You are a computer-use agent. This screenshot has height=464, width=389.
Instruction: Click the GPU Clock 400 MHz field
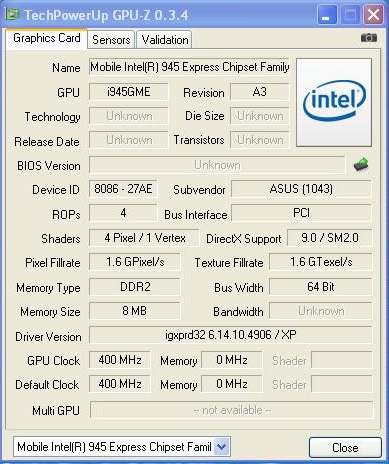click(x=119, y=360)
